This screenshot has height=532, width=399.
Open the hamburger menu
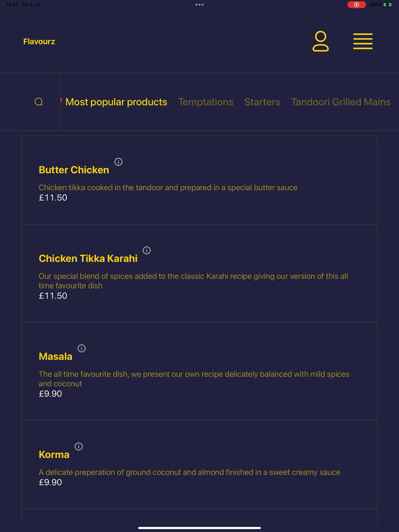[363, 41]
